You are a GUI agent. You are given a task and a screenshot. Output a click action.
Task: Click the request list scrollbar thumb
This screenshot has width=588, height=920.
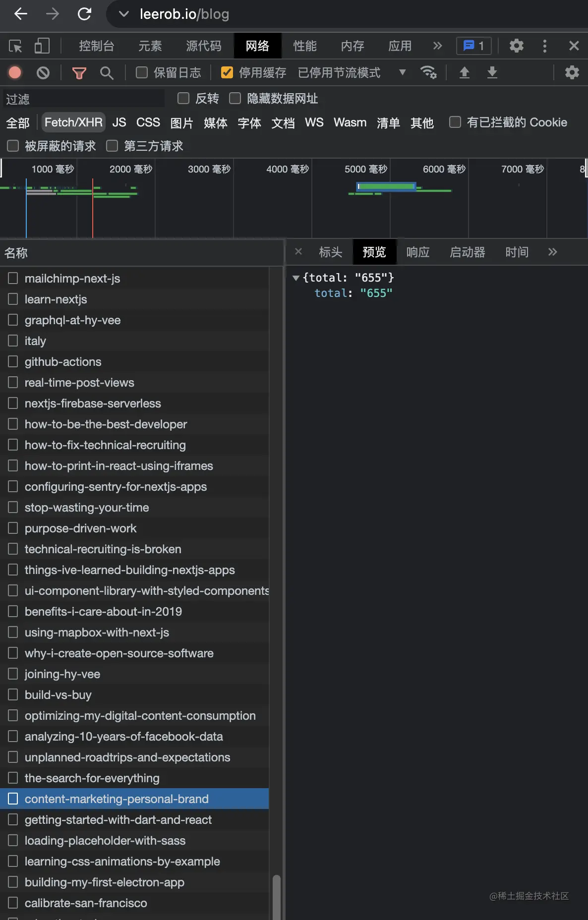click(x=277, y=897)
